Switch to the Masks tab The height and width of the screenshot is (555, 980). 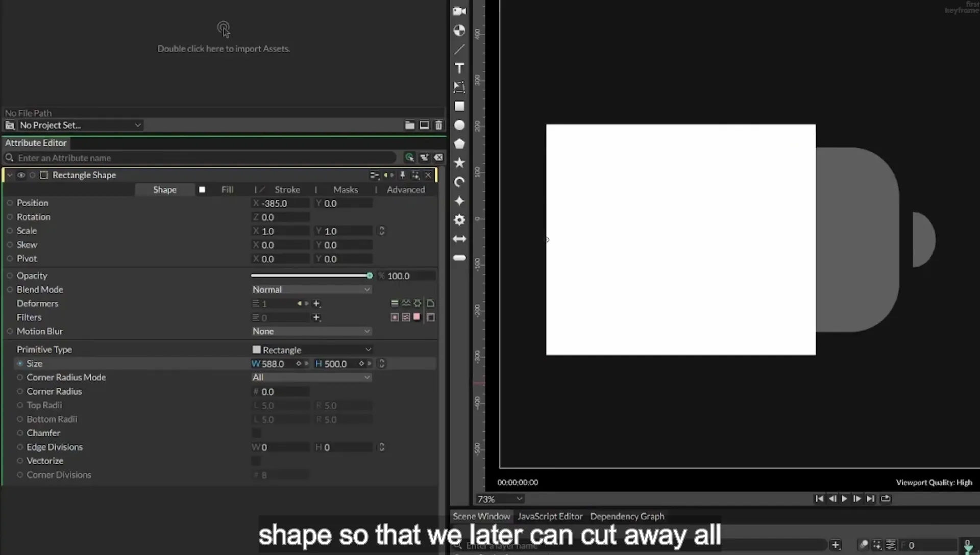pos(346,190)
